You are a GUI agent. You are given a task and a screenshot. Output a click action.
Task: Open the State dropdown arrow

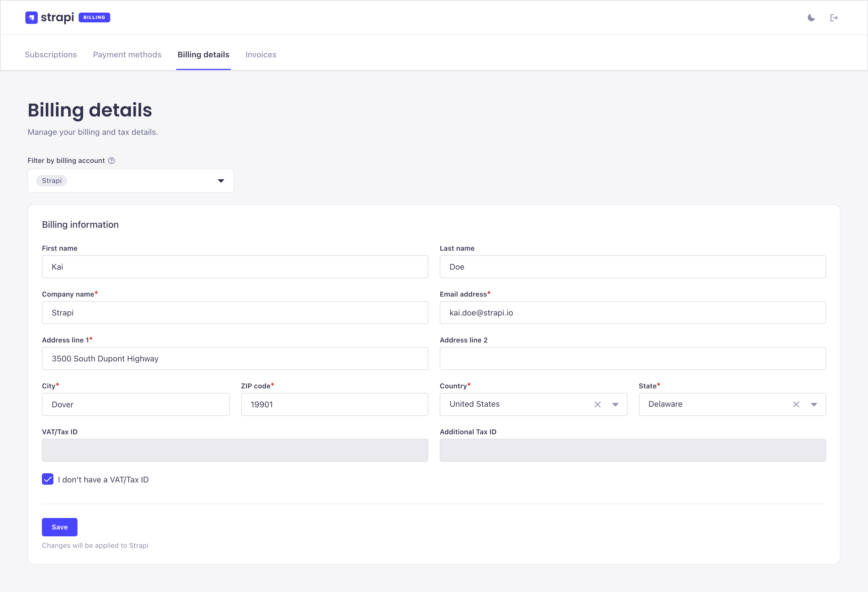click(x=814, y=404)
